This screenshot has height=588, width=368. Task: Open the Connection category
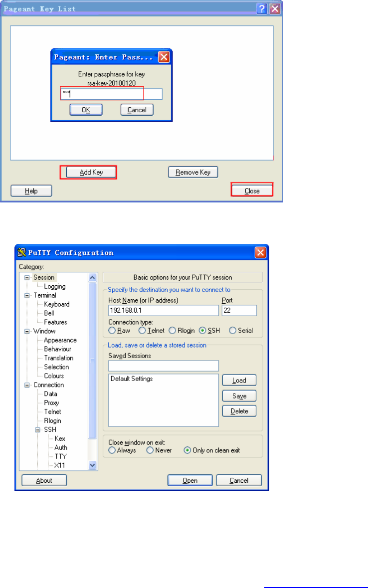(48, 385)
